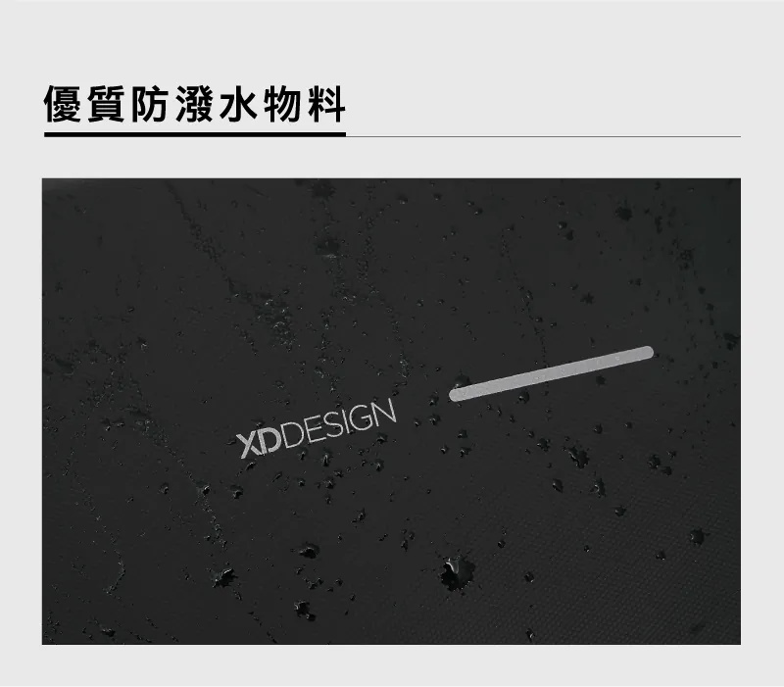Click the largest water droplet near bottom

click(x=457, y=572)
